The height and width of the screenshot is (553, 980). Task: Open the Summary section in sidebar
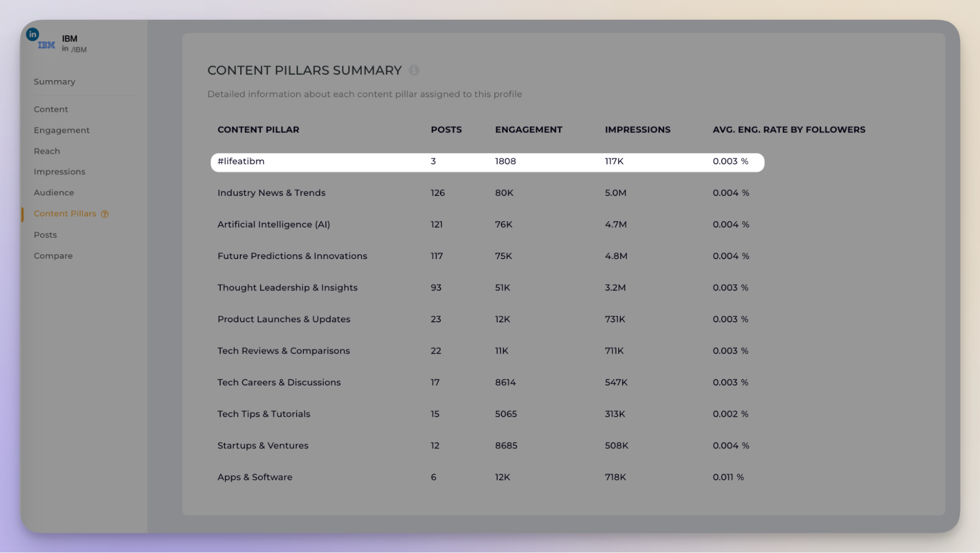54,82
